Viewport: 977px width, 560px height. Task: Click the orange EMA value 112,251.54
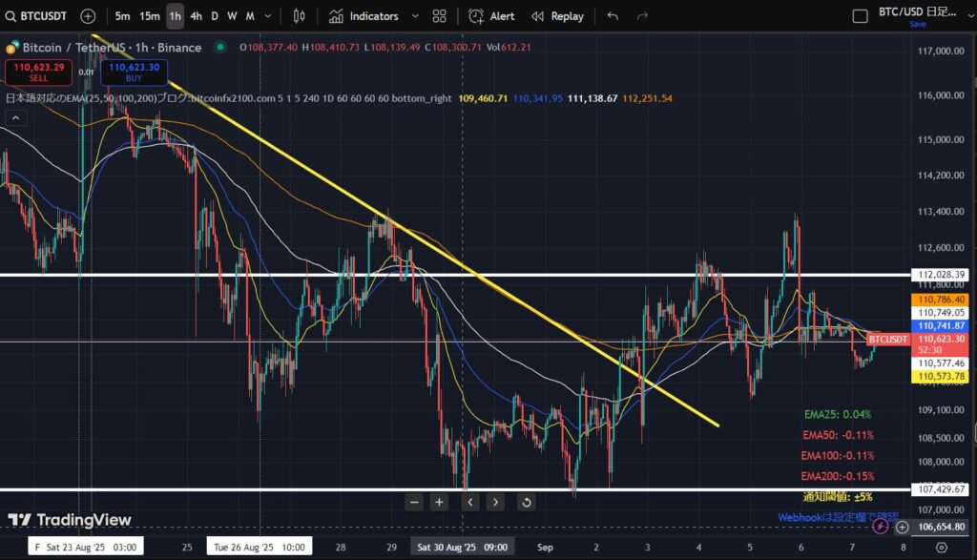point(648,98)
